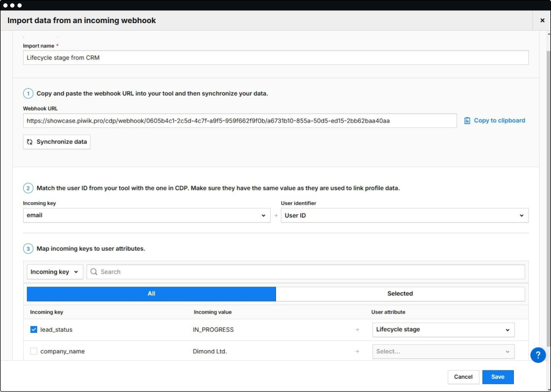The image size is (551, 392).
Task: Open the Incoming key email dropdown
Action: [x=146, y=216]
